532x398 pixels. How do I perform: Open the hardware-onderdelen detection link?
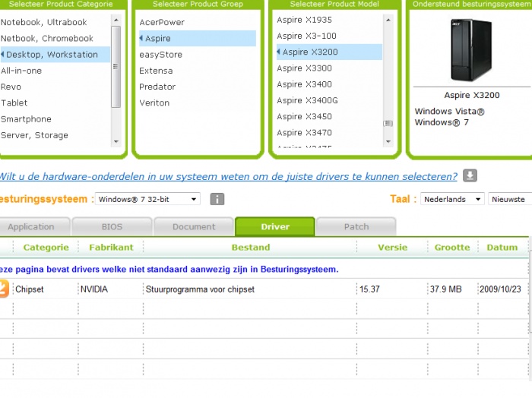(228, 177)
